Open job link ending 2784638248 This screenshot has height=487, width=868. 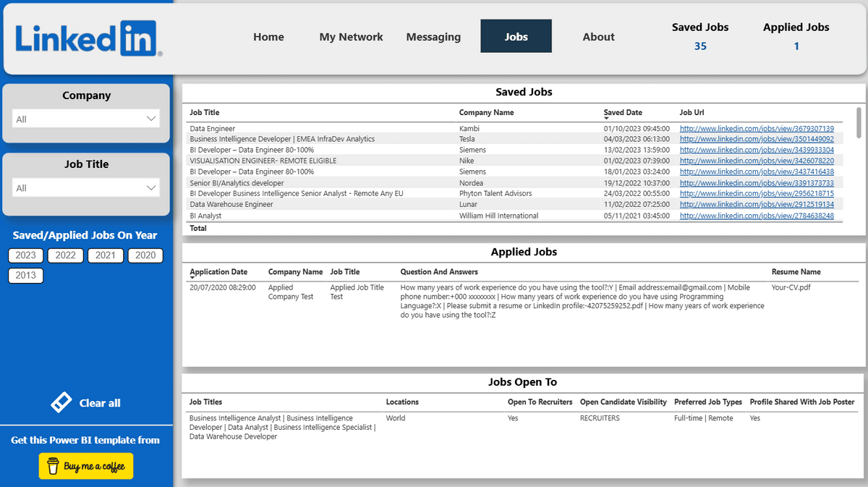point(757,216)
